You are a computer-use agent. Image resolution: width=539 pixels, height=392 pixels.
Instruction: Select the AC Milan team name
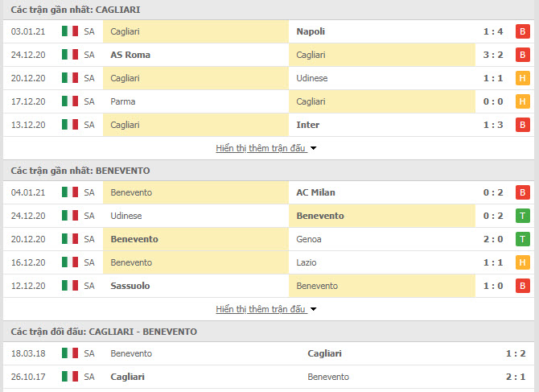(x=315, y=192)
